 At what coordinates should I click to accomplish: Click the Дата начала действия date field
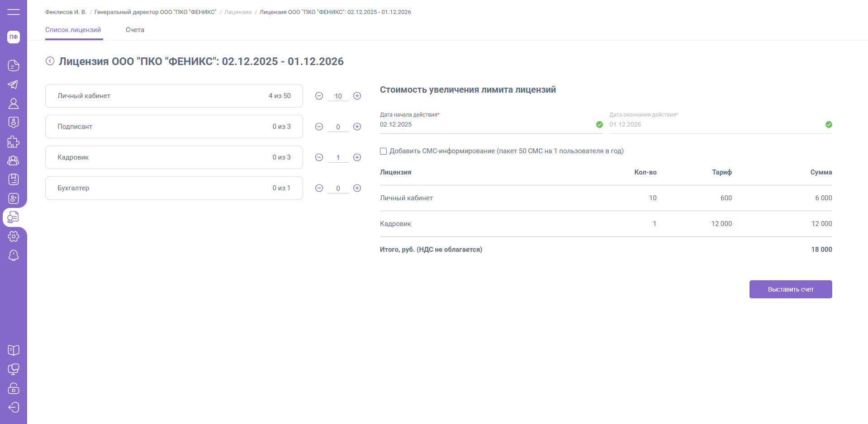[486, 125]
